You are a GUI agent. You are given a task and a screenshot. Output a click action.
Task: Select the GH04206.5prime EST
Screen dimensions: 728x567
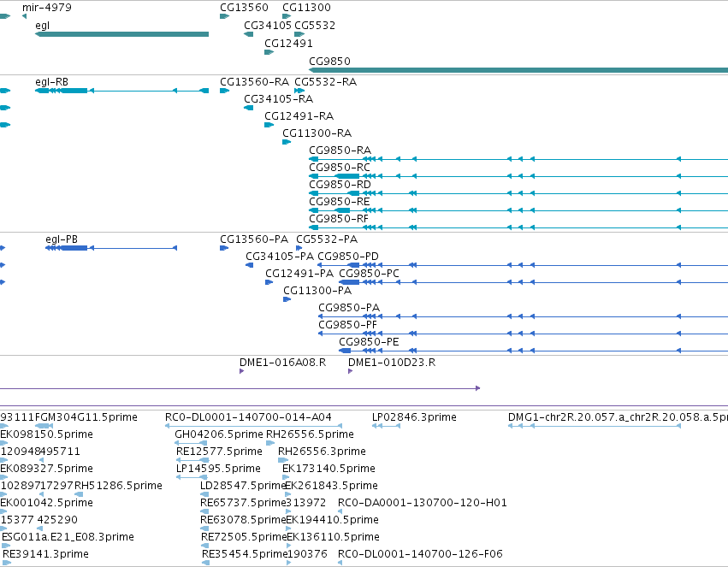(191, 443)
